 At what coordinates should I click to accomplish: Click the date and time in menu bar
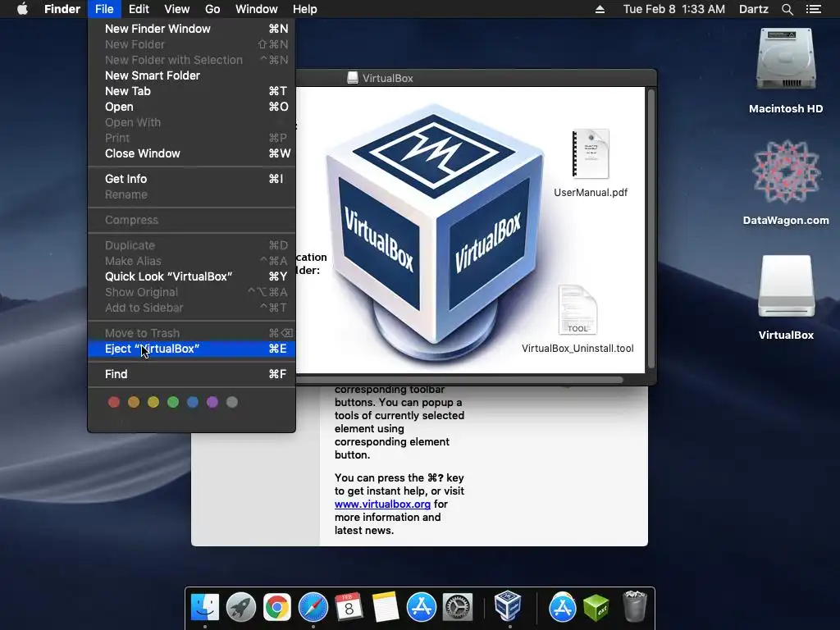click(x=674, y=9)
